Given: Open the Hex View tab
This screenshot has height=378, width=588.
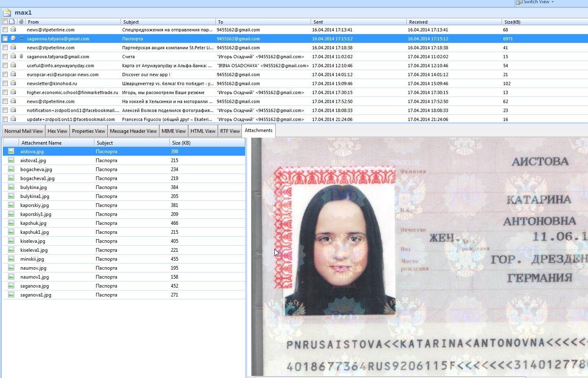Looking at the screenshot, I should point(57,131).
